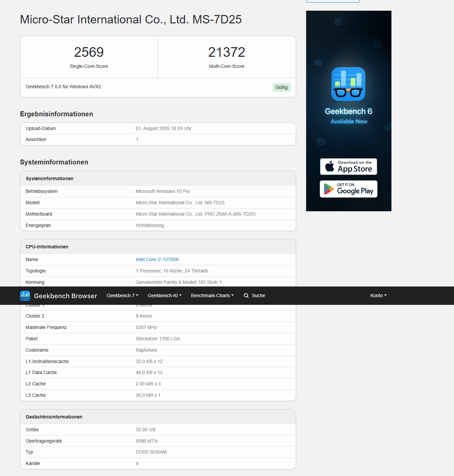454x476 pixels.
Task: Click the GenuineIntel Family 6 identifier value
Action: tap(179, 282)
